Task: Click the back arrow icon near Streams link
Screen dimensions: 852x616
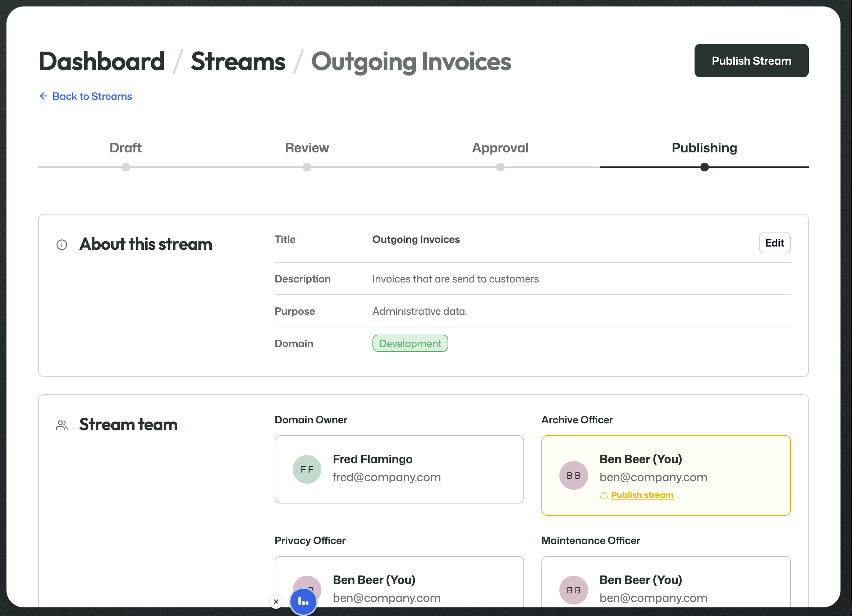Action: [x=43, y=96]
